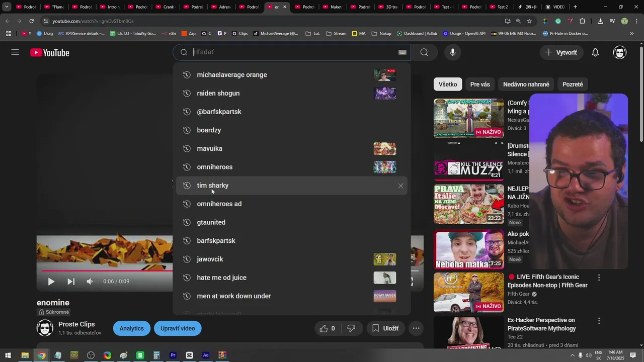Open the Comfy gaming stream thumbnail
Viewport: 644px width, 362px height.
tap(469, 118)
